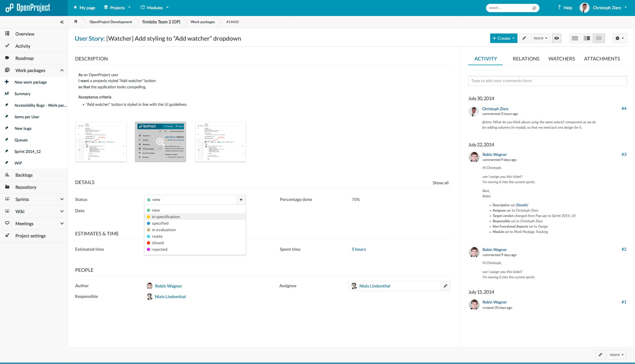Click the second screenshot thumbnail
635x364 pixels.
[x=160, y=142]
